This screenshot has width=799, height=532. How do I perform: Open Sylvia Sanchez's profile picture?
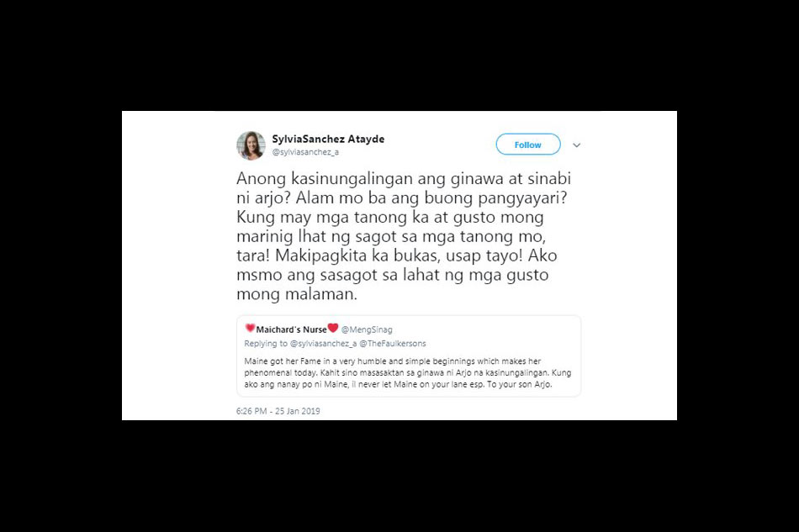(251, 145)
